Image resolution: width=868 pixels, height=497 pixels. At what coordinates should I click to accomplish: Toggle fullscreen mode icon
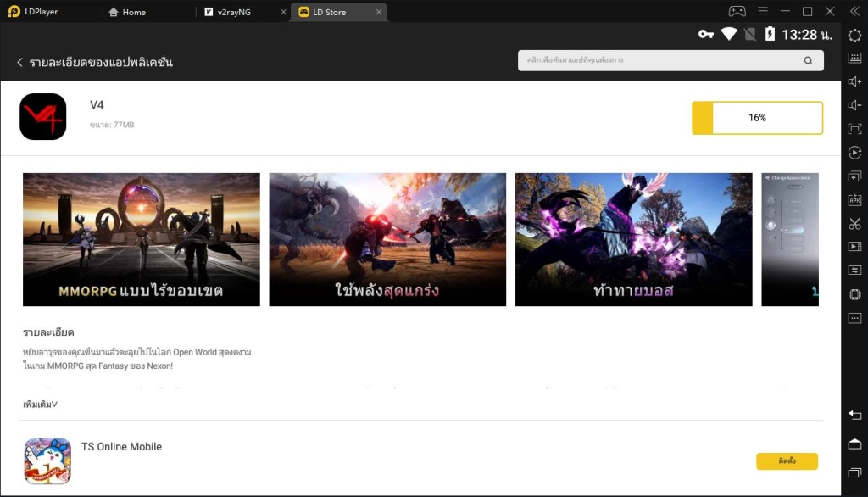tap(854, 129)
